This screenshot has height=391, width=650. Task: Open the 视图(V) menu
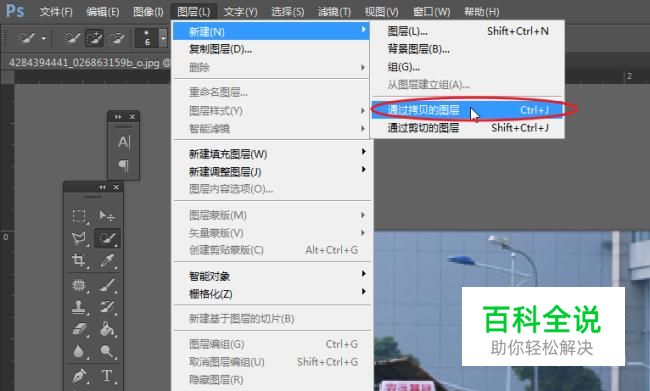pyautogui.click(x=381, y=12)
